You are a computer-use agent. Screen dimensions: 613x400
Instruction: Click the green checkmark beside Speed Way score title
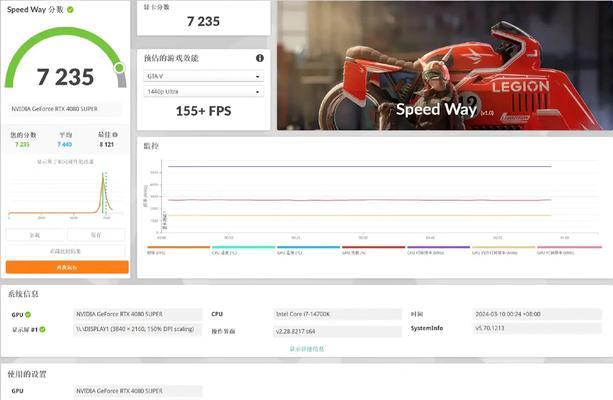point(70,10)
